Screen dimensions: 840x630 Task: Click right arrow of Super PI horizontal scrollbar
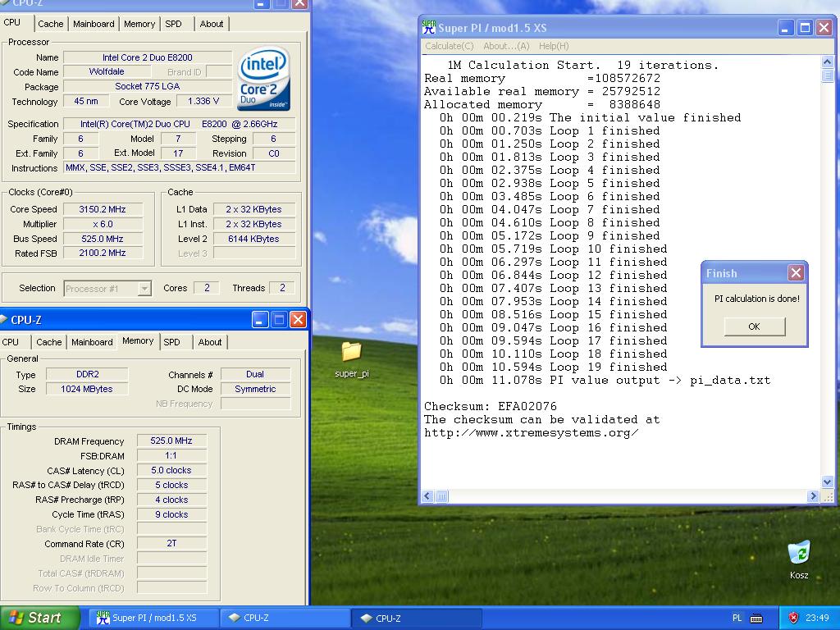(813, 496)
